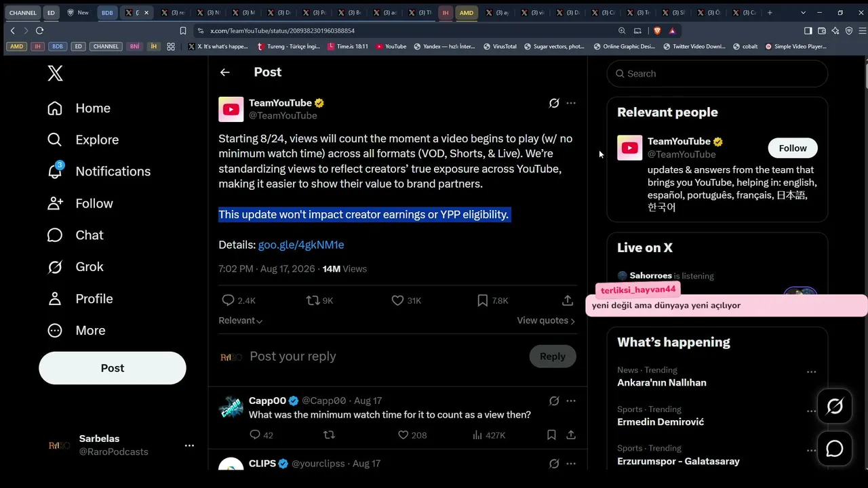The width and height of the screenshot is (868, 488).
Task: Switch to the BDB tab group
Action: (107, 12)
